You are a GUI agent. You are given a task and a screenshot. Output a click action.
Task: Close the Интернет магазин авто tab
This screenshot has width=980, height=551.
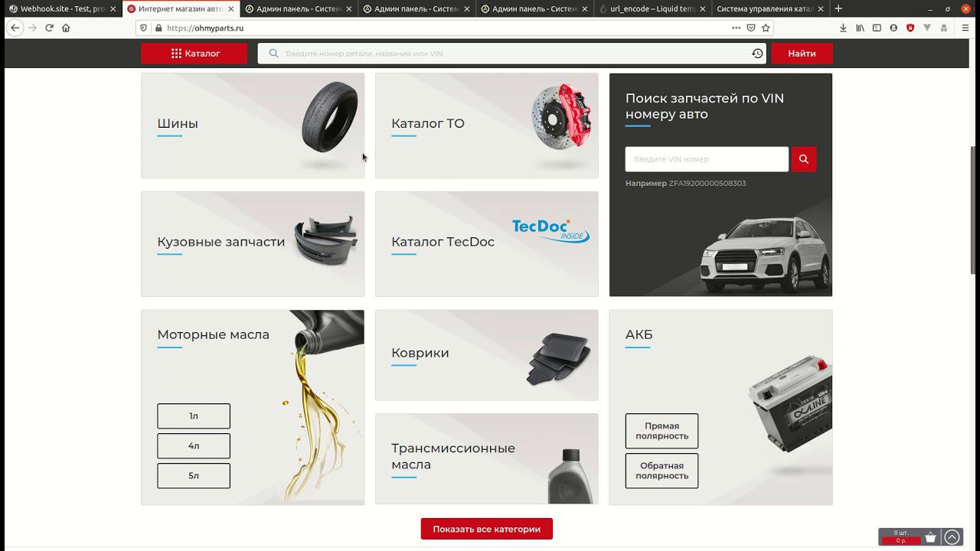click(230, 9)
